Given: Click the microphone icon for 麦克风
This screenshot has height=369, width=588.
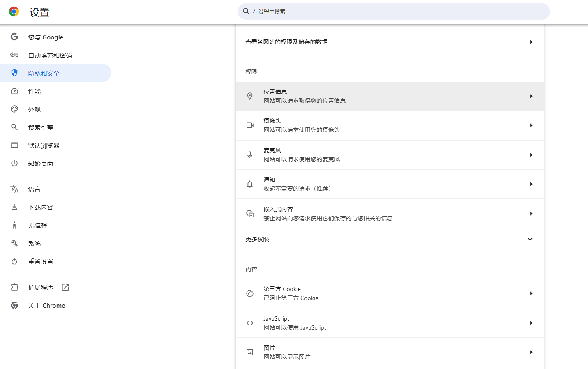Looking at the screenshot, I should (250, 155).
